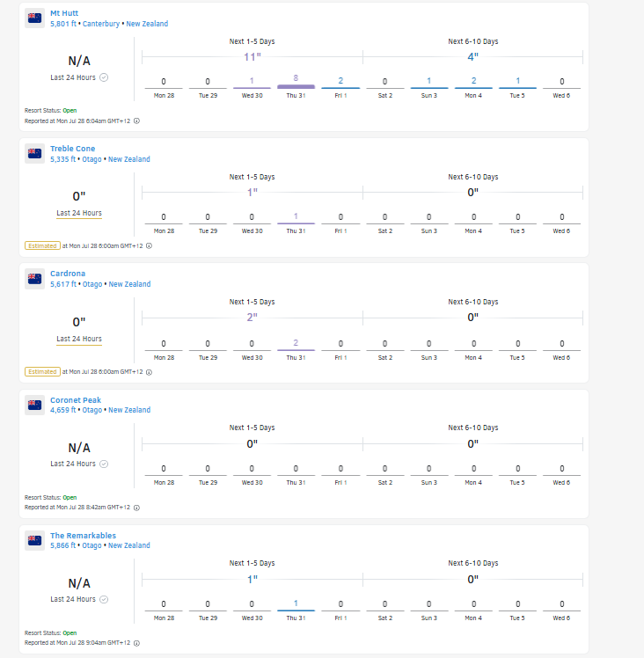Click the Estimated badge on Cardrona card
644x658 pixels.
(42, 372)
